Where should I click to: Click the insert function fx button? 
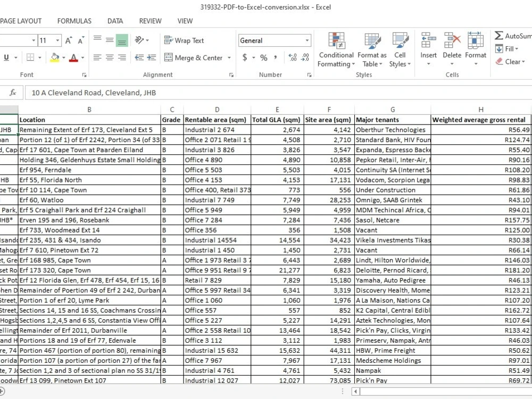[x=13, y=93]
